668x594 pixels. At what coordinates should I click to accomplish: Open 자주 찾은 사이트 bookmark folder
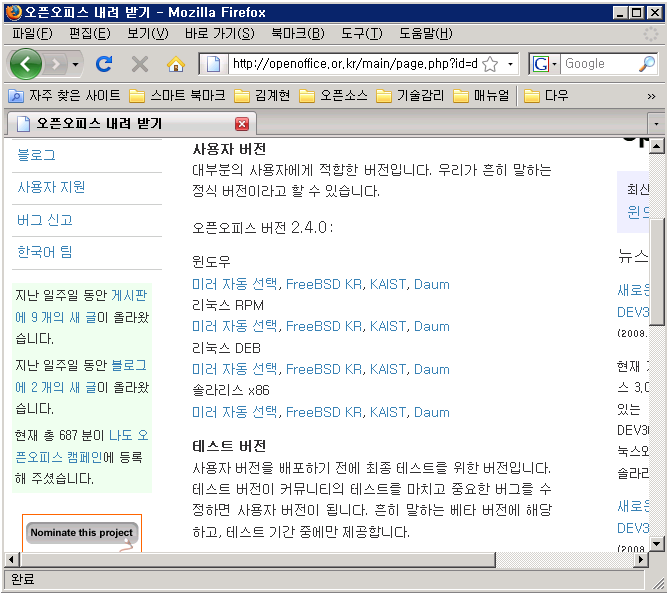point(64,95)
